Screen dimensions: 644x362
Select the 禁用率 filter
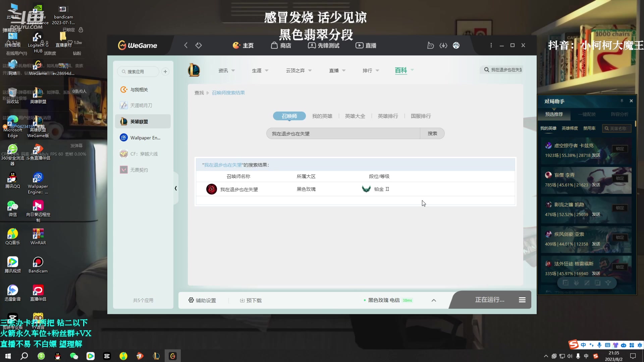(x=589, y=128)
